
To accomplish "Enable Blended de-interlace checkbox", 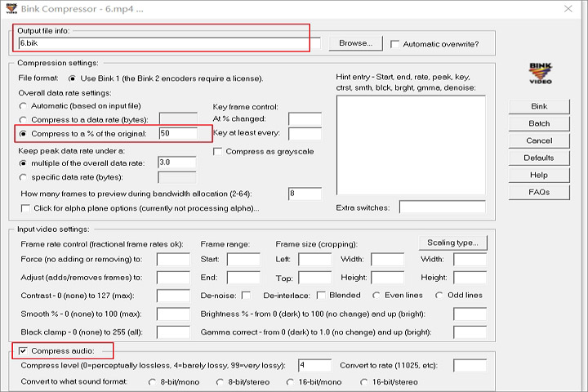I will 321,296.
